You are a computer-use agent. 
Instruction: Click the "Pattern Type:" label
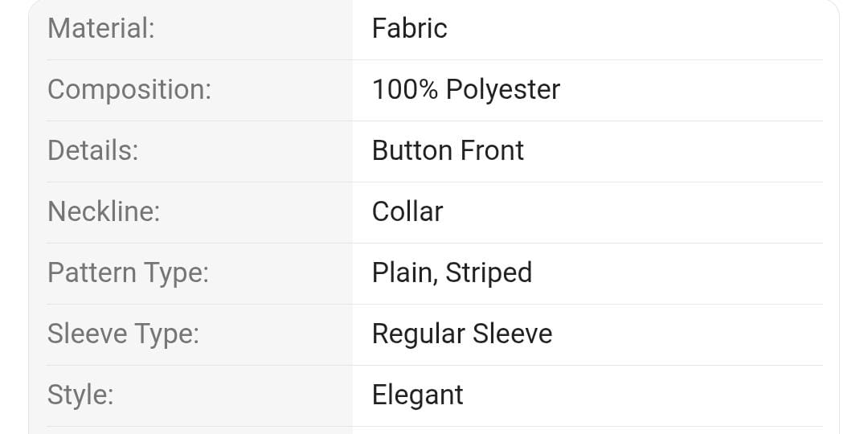click(x=128, y=273)
